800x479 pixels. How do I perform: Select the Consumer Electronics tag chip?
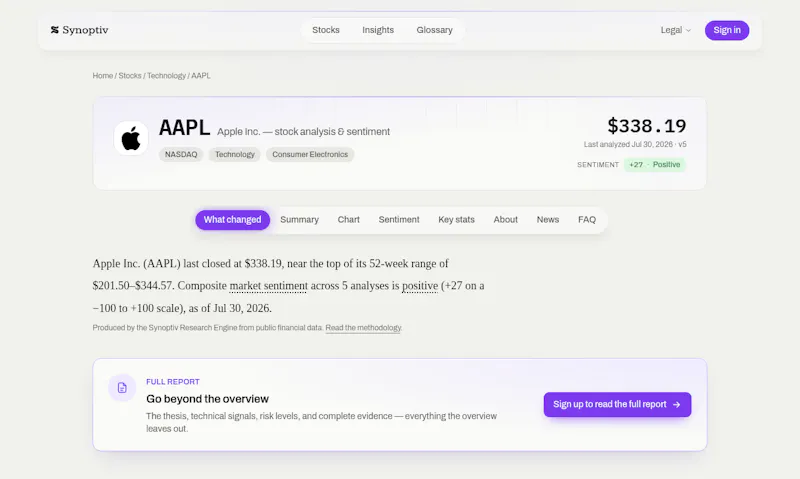point(310,155)
